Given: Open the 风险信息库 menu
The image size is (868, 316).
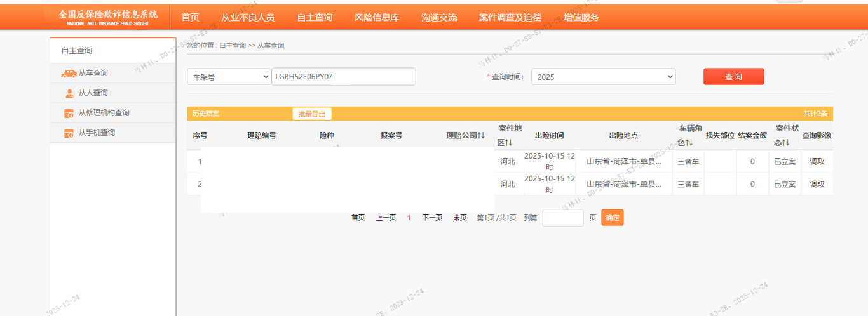Looking at the screenshot, I should click(x=377, y=18).
